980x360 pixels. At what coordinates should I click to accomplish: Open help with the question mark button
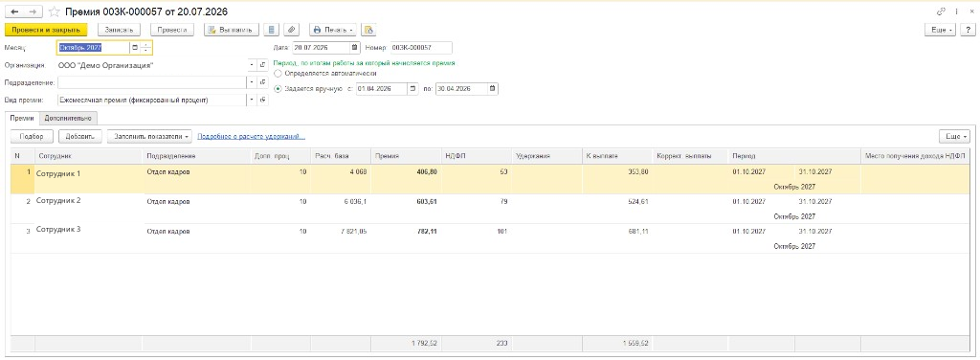pos(969,30)
